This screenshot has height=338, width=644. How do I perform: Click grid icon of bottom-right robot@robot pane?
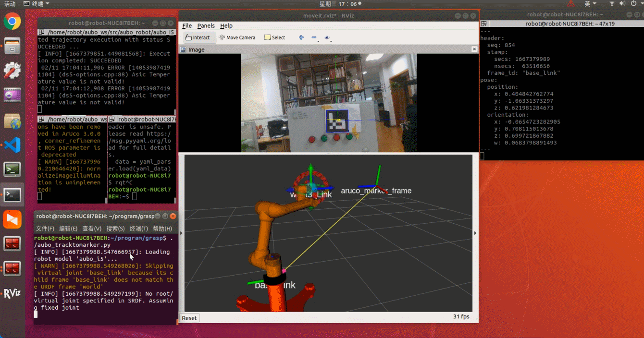[x=112, y=120]
